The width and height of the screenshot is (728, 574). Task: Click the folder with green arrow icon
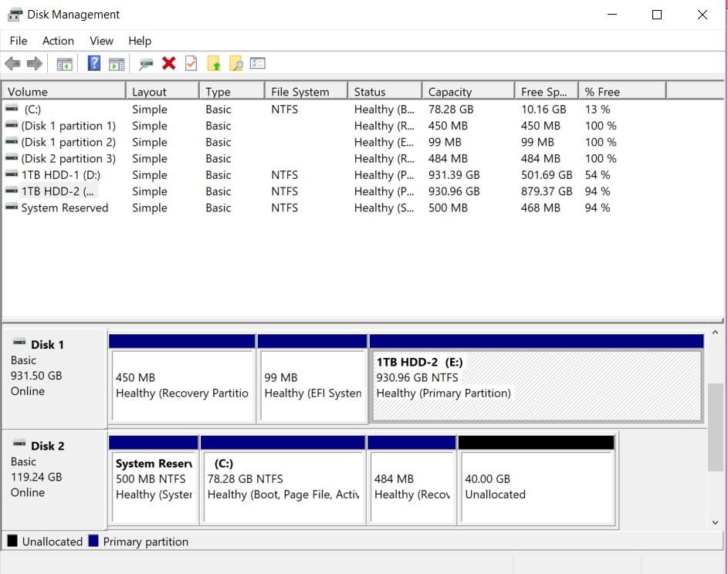tap(214, 63)
